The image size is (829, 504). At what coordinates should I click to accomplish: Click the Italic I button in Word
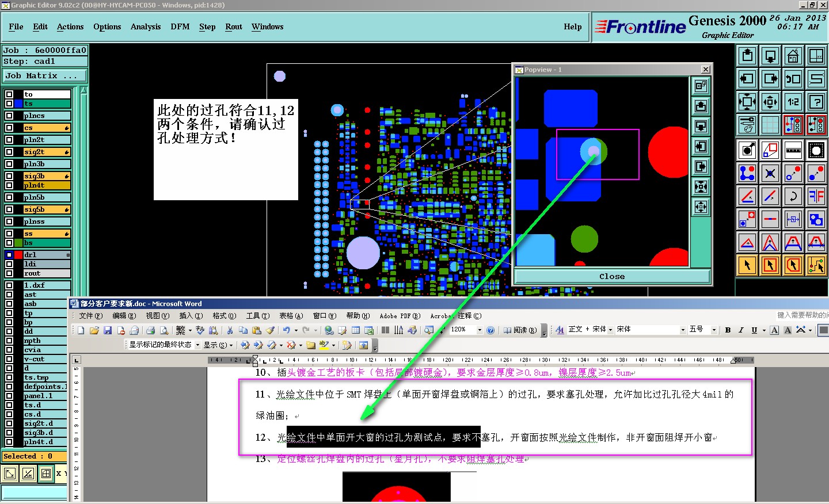point(741,330)
